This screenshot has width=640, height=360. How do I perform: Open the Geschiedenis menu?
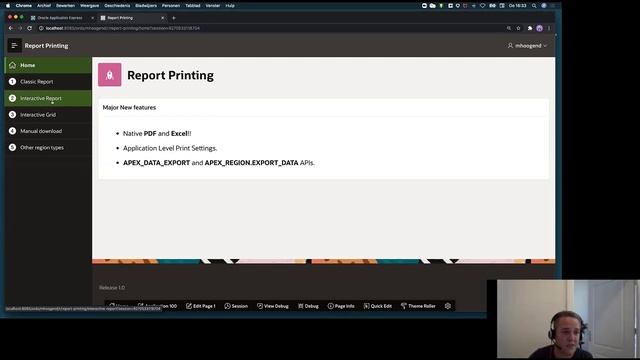(117, 6)
